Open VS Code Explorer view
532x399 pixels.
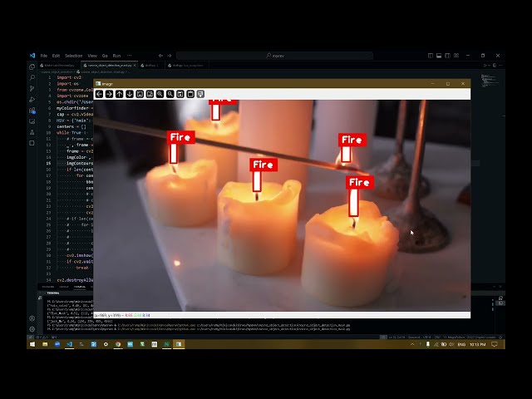32,66
